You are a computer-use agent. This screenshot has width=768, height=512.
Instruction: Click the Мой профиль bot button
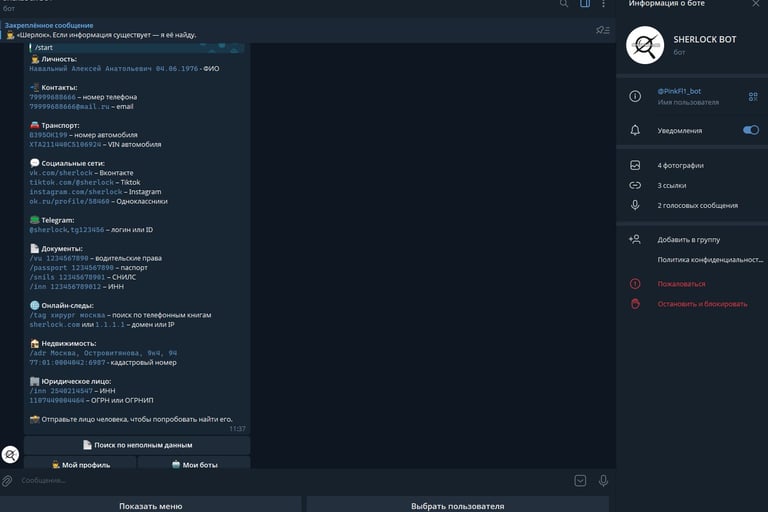(80, 463)
